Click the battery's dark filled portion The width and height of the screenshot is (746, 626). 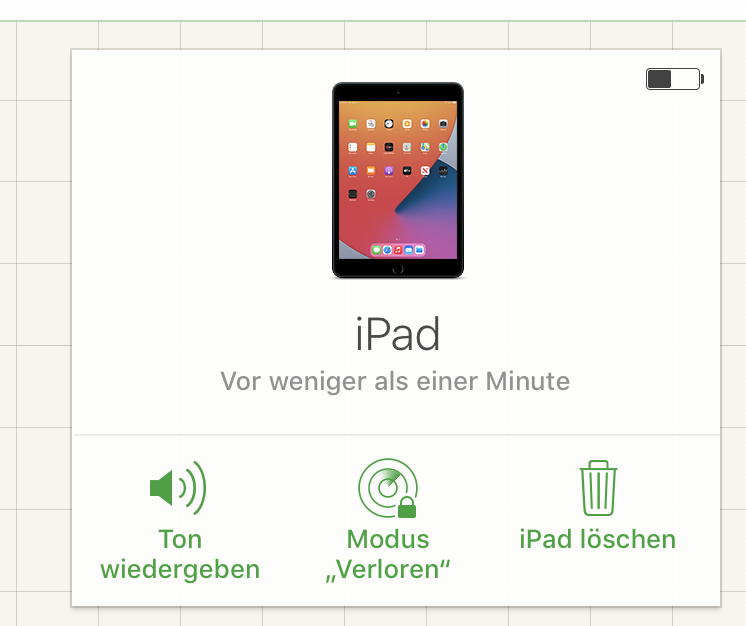[x=659, y=79]
